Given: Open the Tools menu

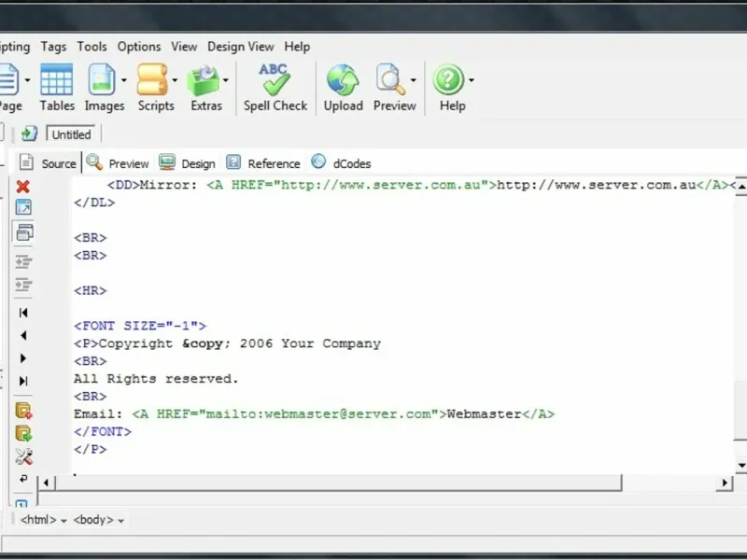Looking at the screenshot, I should (92, 47).
